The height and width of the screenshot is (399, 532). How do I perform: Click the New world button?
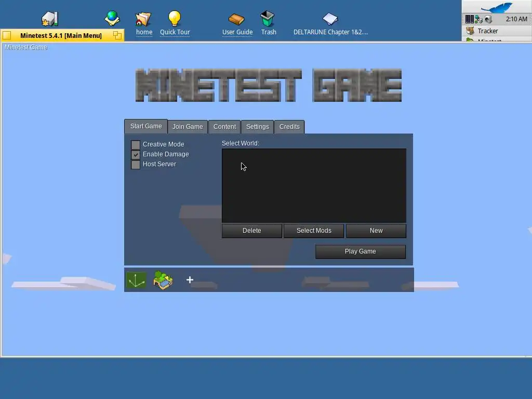click(x=376, y=231)
